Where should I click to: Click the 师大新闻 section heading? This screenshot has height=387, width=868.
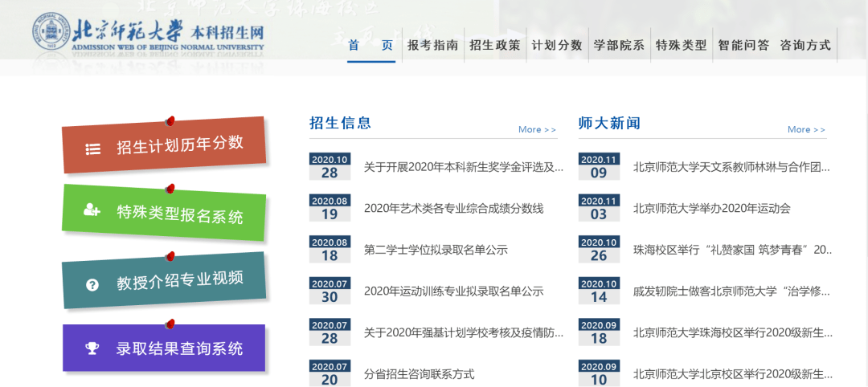pos(609,123)
